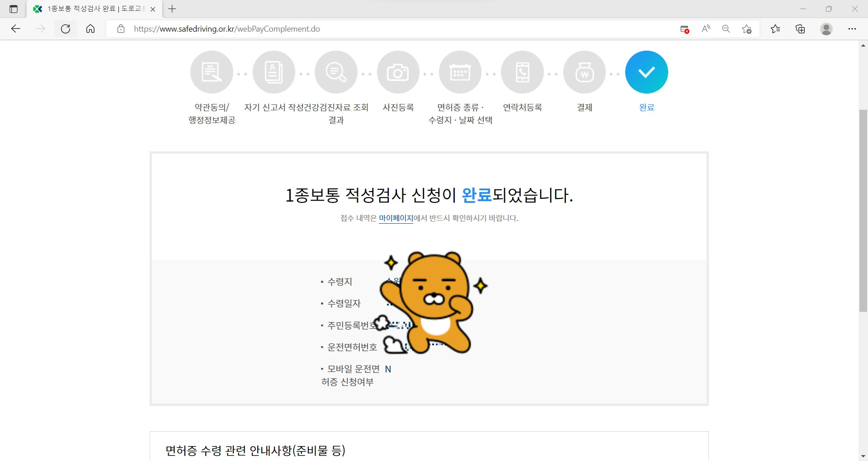Image resolution: width=868 pixels, height=461 pixels.
Task: Click the 수령일자 field label
Action: click(x=344, y=303)
